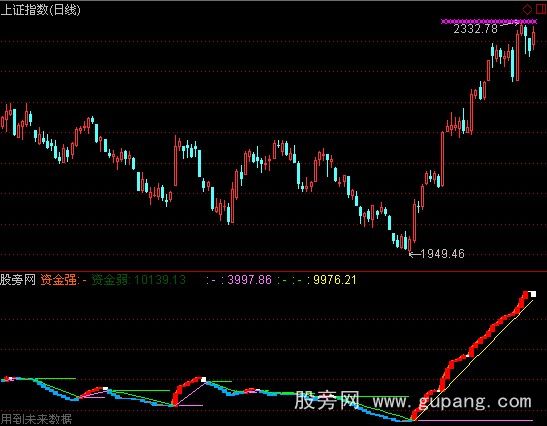Click the yellow 9976.21 indicator value
Viewport: 547px width, 426px height.
(x=335, y=279)
